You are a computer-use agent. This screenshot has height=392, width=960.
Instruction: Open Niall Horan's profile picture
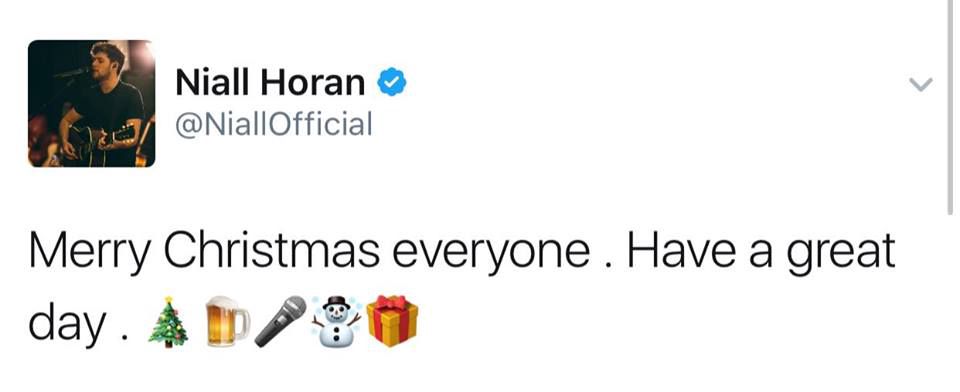[x=91, y=104]
